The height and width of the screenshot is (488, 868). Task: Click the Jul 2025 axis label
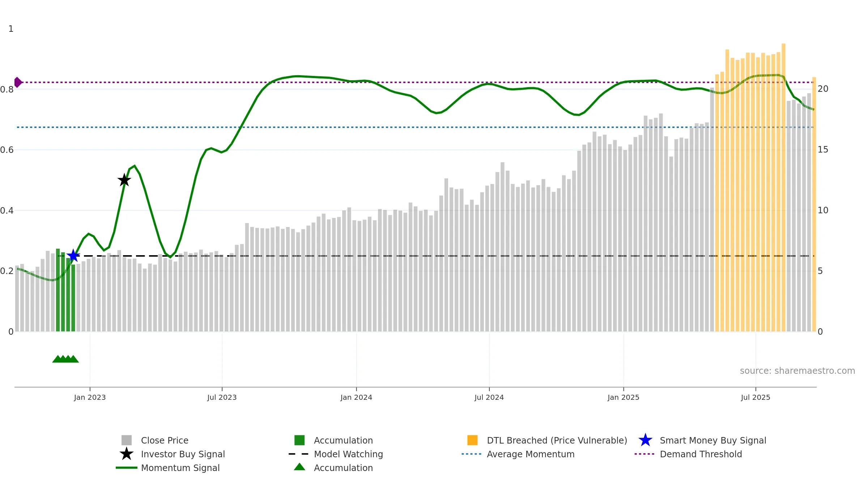[x=756, y=397]
